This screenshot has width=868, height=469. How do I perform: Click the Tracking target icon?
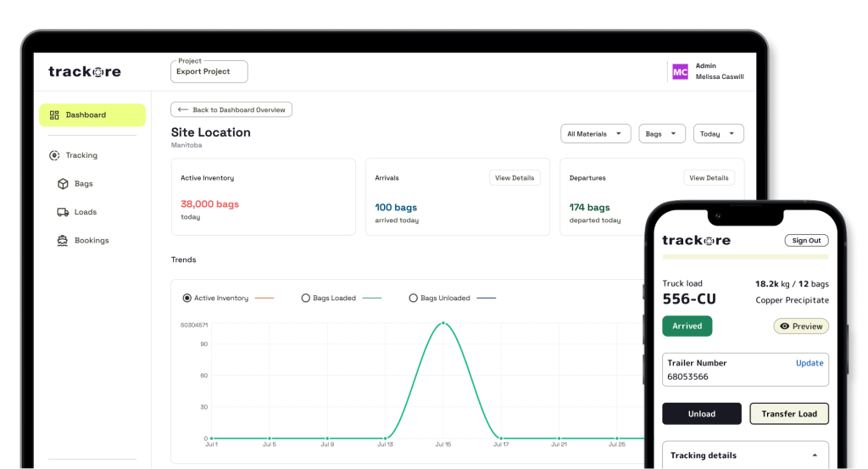click(54, 155)
